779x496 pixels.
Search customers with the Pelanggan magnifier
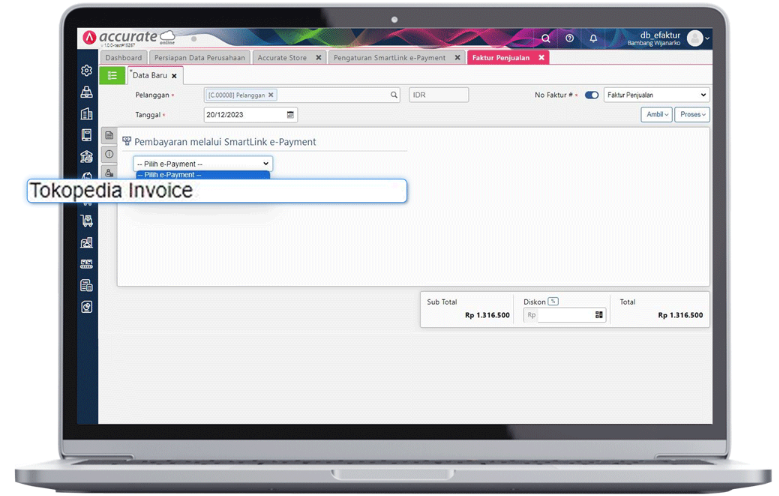tap(393, 95)
